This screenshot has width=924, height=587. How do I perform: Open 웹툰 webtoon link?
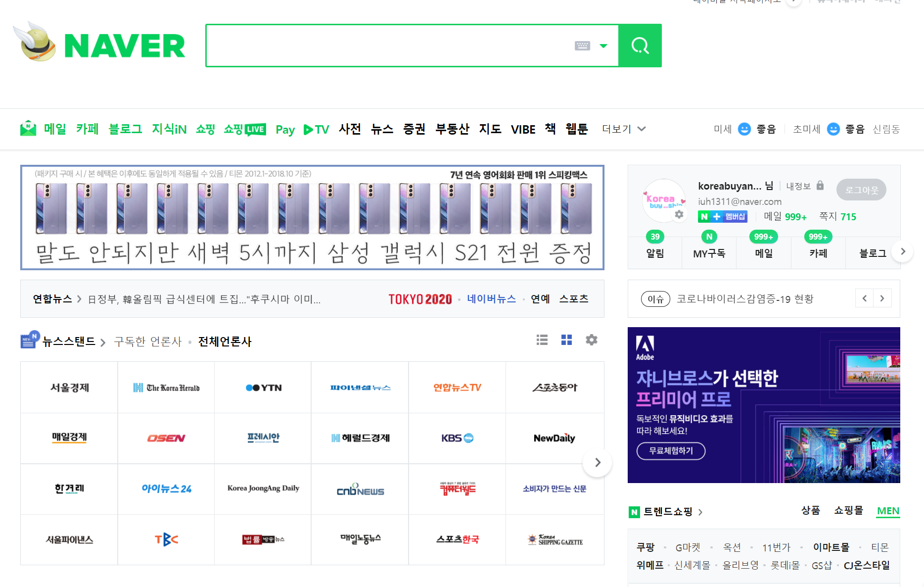pyautogui.click(x=577, y=129)
